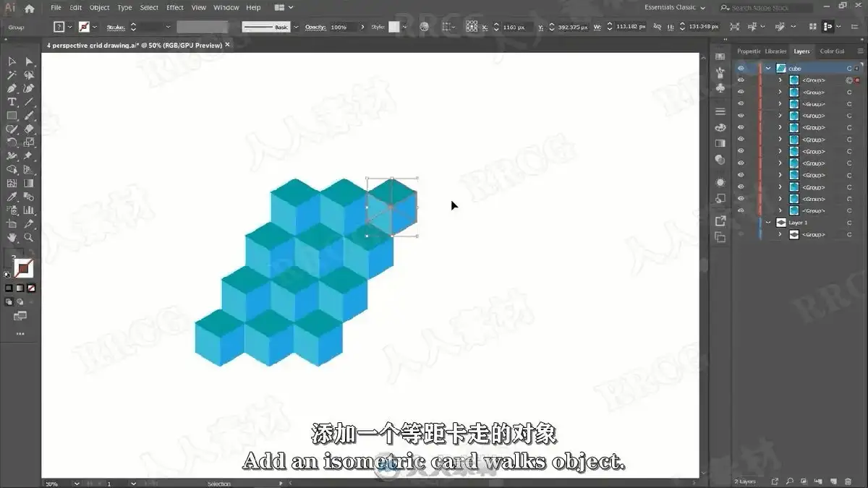Open the fill color dropdown in control bar
This screenshot has height=488, width=868.
pos(70,27)
